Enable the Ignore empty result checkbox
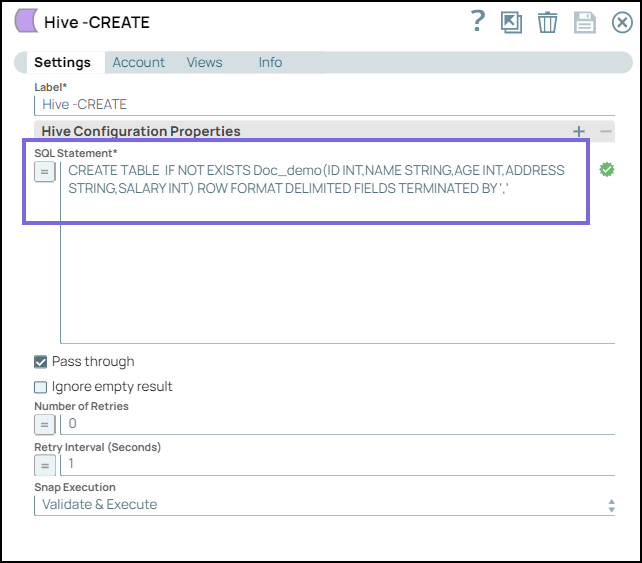Screen dimensions: 642x563 tap(41, 387)
